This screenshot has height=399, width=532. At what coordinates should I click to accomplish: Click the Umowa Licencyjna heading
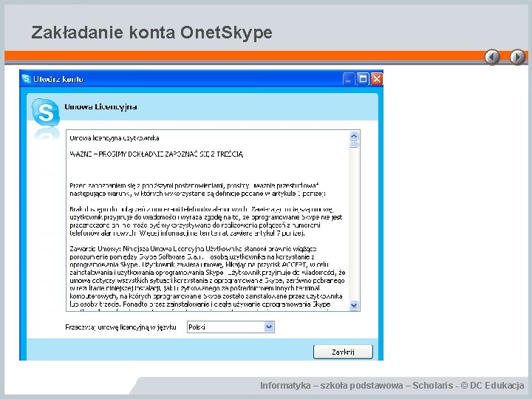[100, 107]
